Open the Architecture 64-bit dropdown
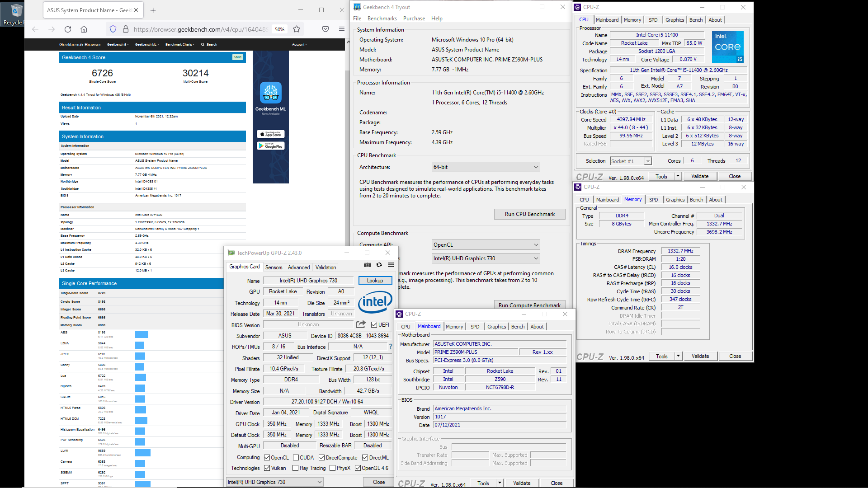868x488 pixels. click(486, 167)
